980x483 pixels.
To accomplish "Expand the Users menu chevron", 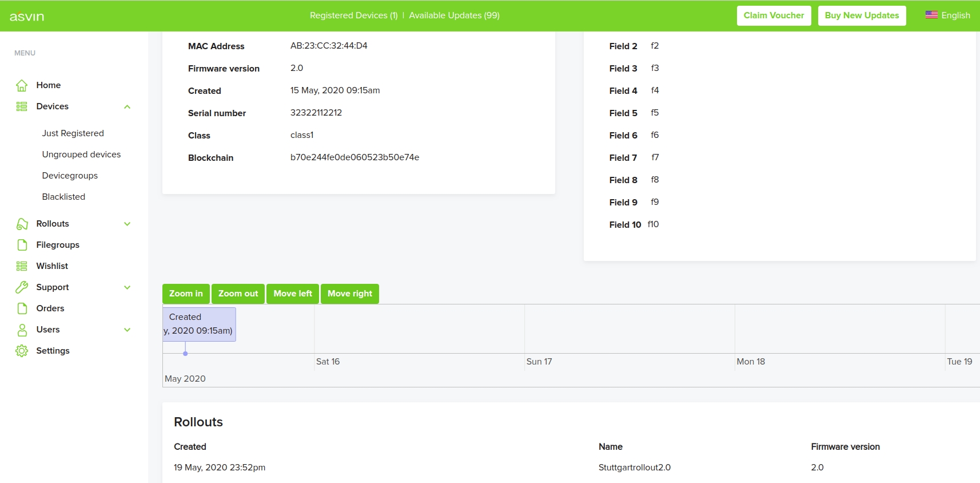I will tap(127, 330).
